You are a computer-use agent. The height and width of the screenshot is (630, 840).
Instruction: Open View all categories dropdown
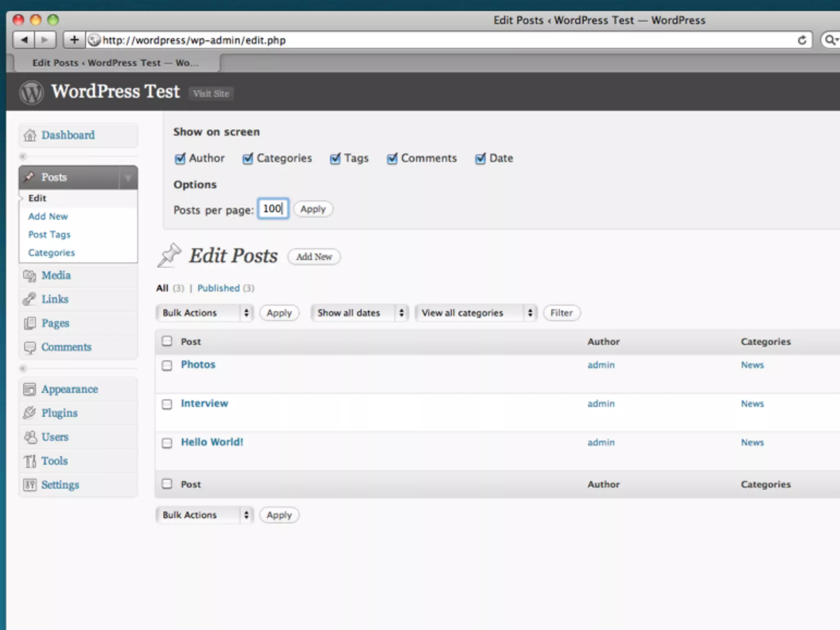(x=476, y=313)
